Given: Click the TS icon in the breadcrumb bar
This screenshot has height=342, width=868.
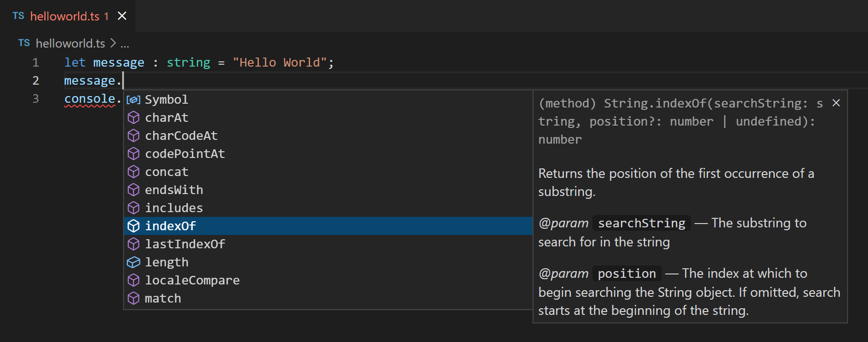Looking at the screenshot, I should tap(24, 43).
